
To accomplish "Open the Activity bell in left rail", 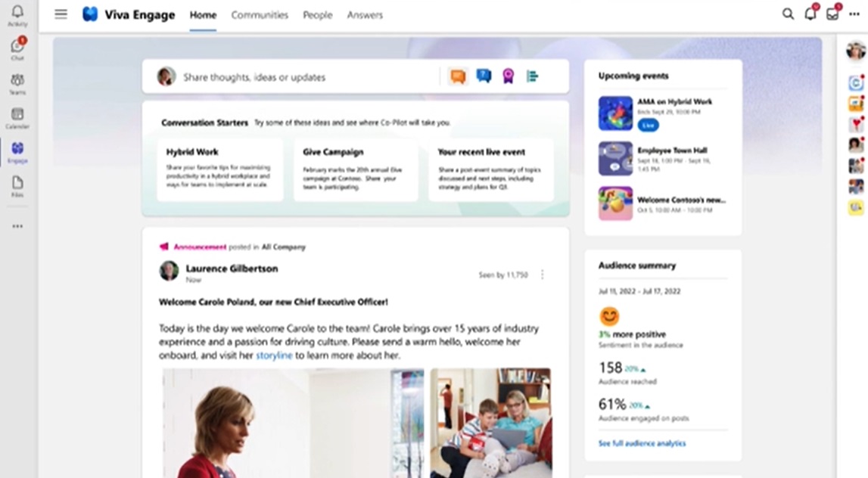I will point(17,15).
